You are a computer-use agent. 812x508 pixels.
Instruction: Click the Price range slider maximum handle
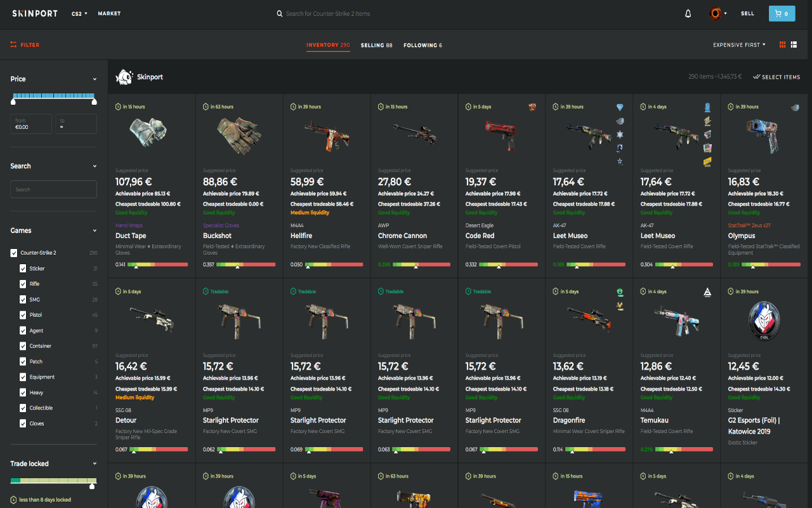pos(95,101)
